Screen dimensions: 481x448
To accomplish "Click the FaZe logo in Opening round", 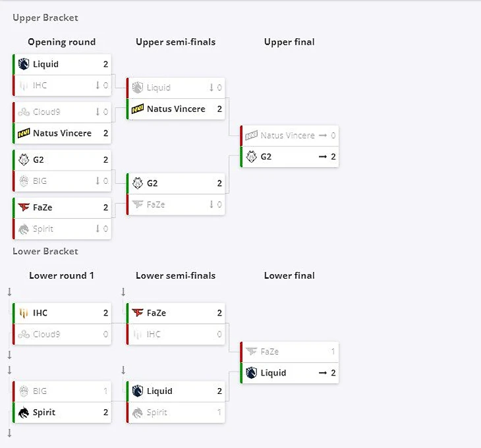I will (x=24, y=208).
